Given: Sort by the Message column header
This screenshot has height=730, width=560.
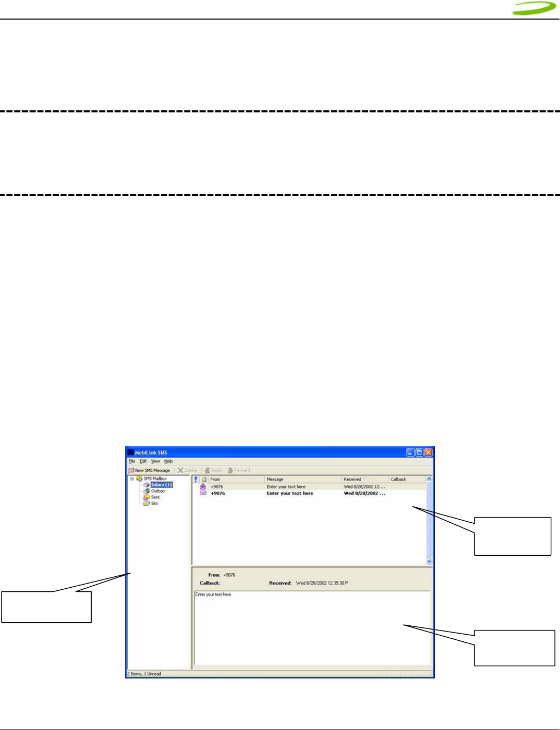Looking at the screenshot, I should pos(303,479).
